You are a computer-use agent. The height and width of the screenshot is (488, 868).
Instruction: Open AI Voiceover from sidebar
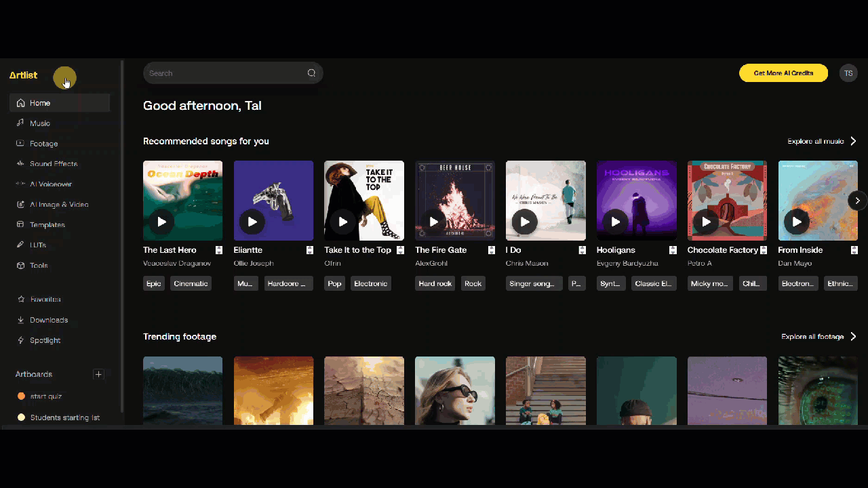click(x=50, y=184)
